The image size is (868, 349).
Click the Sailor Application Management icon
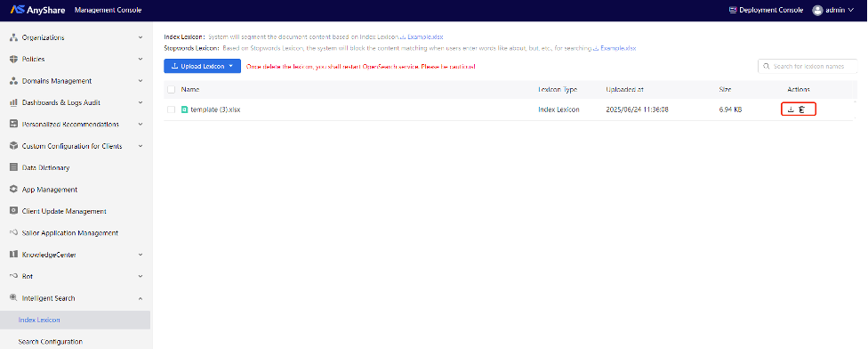14,232
